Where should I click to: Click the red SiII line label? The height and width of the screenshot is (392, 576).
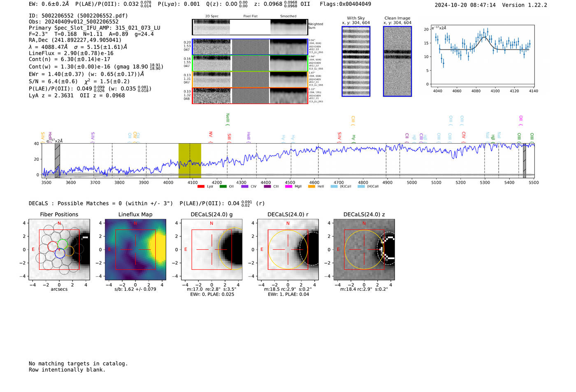tap(229, 137)
